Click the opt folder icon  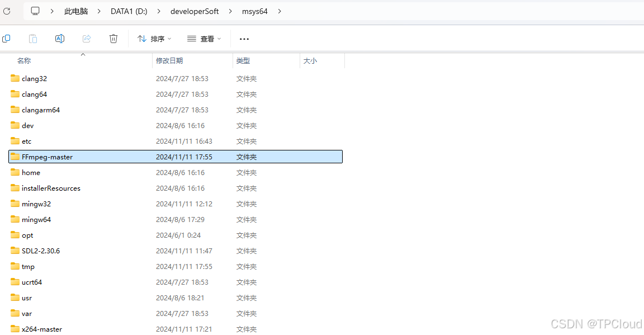pyautogui.click(x=15, y=235)
